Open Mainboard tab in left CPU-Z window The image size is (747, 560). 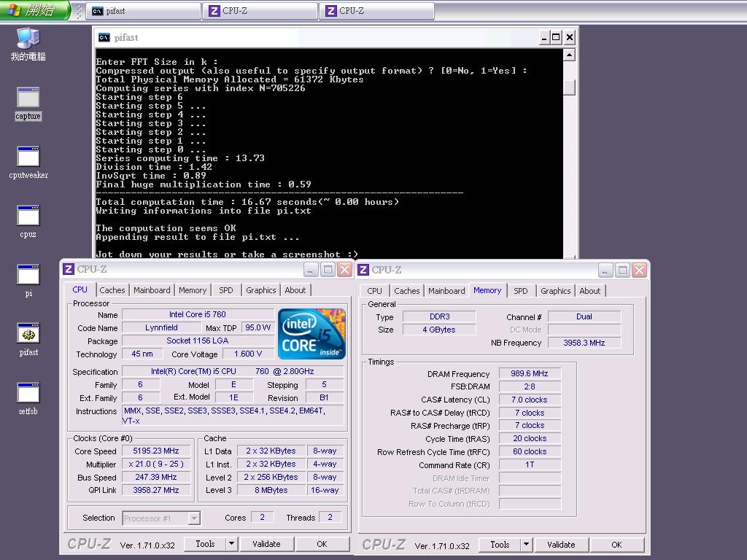[x=152, y=290]
